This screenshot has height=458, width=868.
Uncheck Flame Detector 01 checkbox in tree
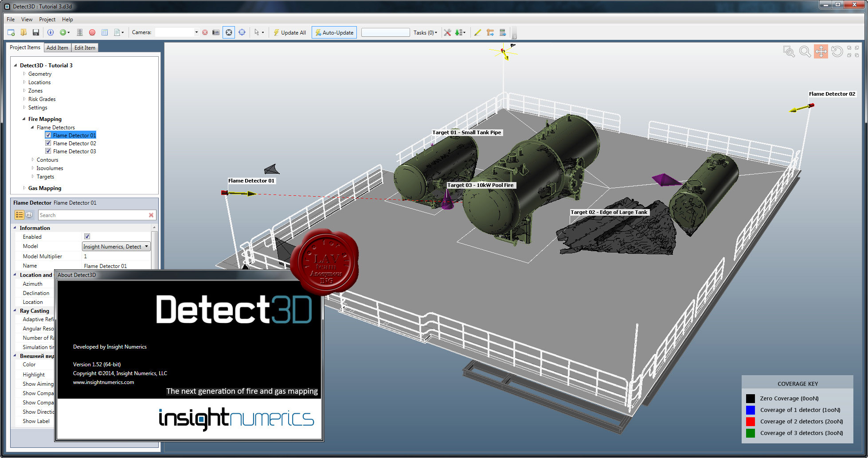(48, 135)
